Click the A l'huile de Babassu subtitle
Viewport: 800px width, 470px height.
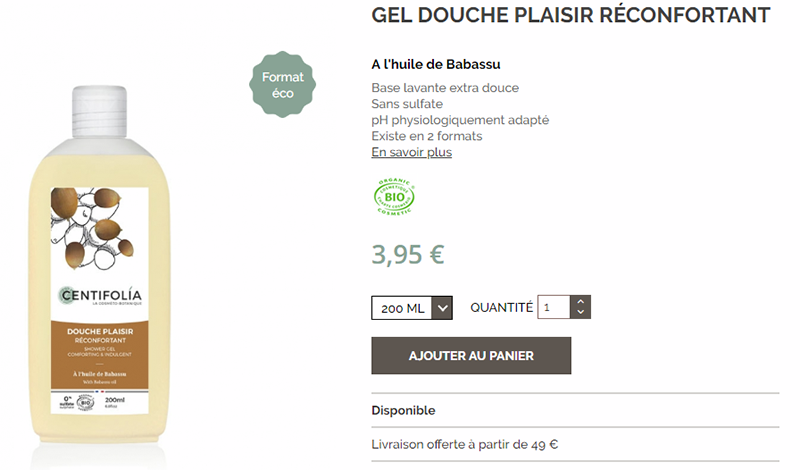tap(436, 64)
